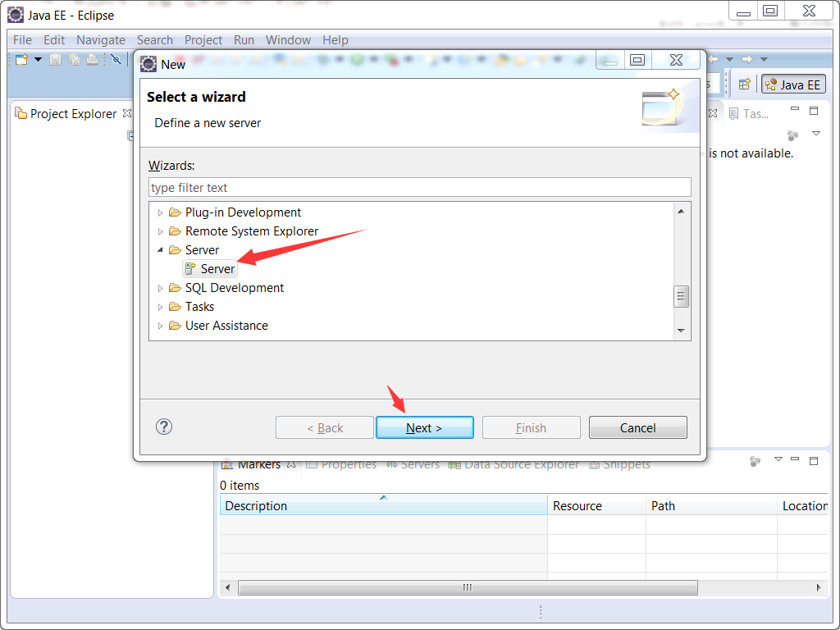
Task: Click the Next button
Action: point(425,427)
